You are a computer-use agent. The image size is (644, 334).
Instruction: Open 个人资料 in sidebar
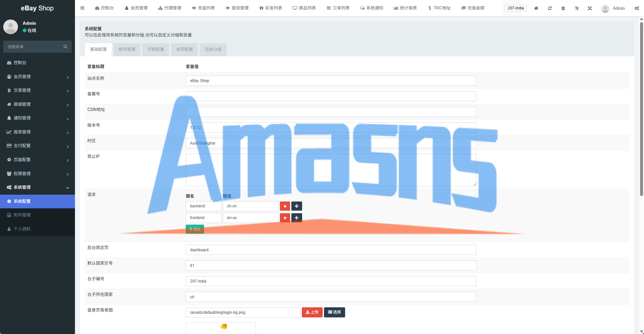[x=37, y=229]
